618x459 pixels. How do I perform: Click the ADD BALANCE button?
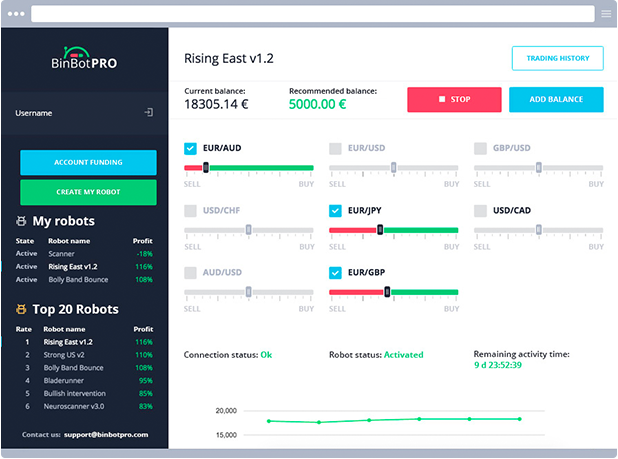[556, 99]
